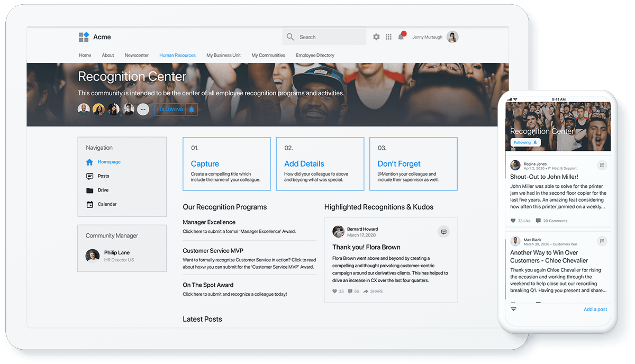Select the About menu item
The image size is (635, 364).
coord(108,55)
